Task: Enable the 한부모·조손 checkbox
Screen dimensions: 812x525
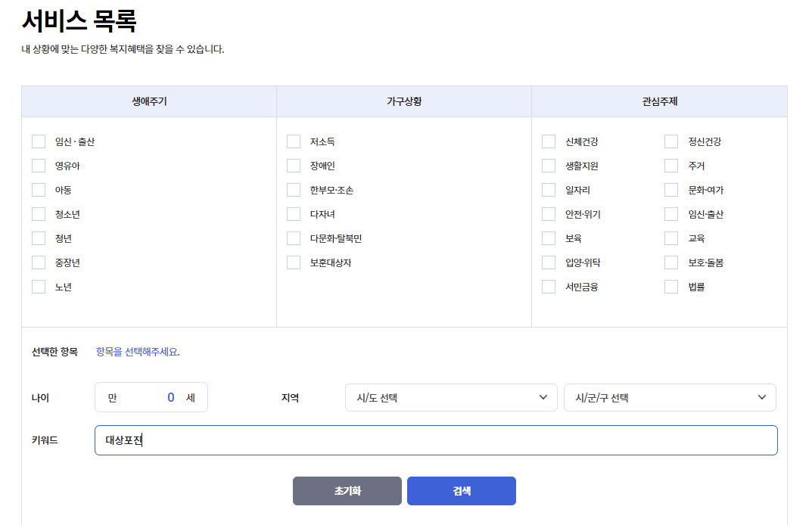Action: 294,190
